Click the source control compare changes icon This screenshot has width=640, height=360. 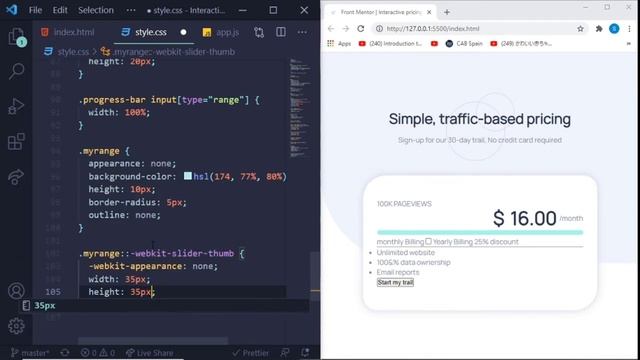(259, 32)
